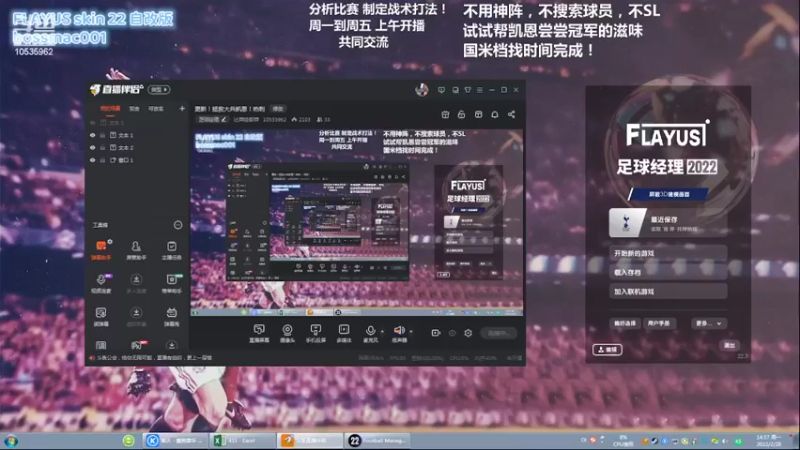Click the 弹幕助手 orange tool icon
800x450 pixels.
coord(101,246)
